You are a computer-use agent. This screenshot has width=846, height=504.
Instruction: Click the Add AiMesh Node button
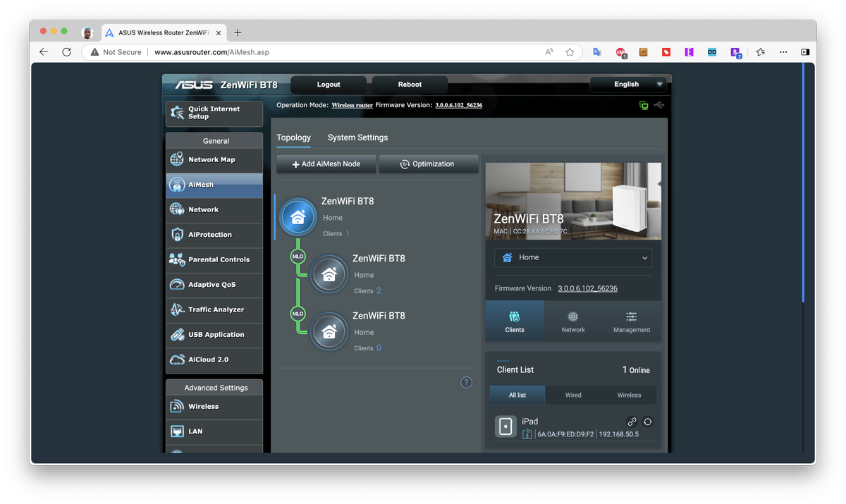point(326,164)
